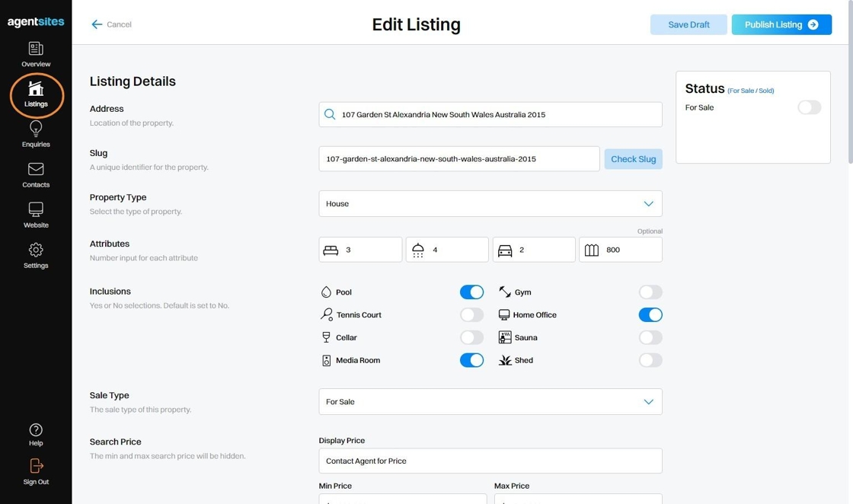Disable the Pool inclusion toggle

pyautogui.click(x=471, y=292)
